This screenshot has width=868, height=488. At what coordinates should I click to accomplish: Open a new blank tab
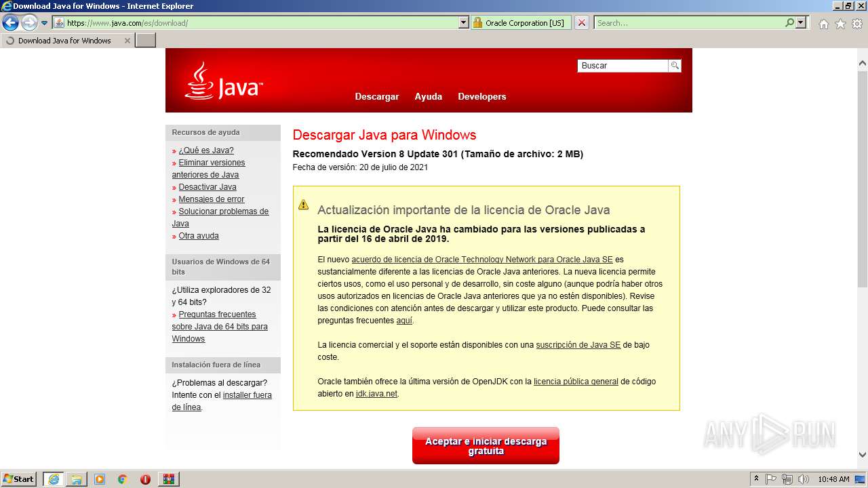click(x=146, y=41)
